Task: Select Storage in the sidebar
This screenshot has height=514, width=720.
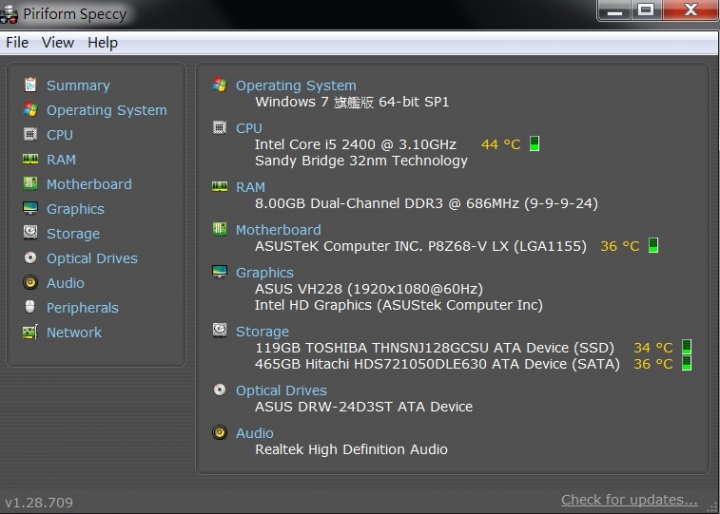Action: click(x=73, y=234)
